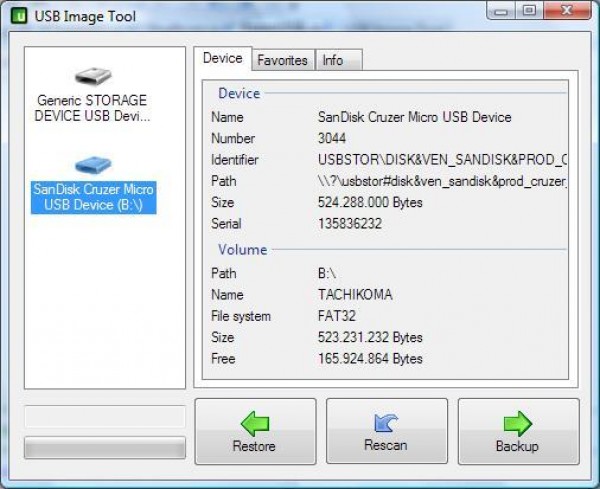Click device number value 3044
The height and width of the screenshot is (489, 600).
[332, 138]
